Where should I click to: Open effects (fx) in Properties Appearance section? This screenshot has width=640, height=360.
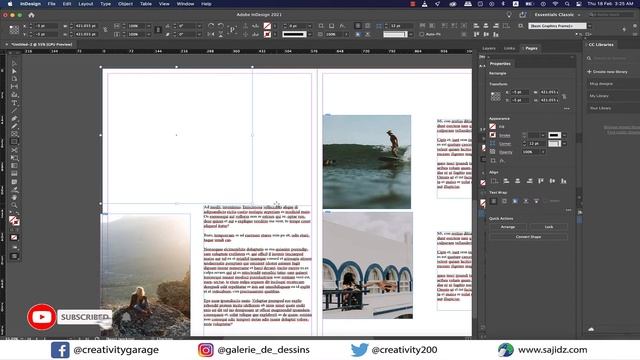click(x=502, y=161)
